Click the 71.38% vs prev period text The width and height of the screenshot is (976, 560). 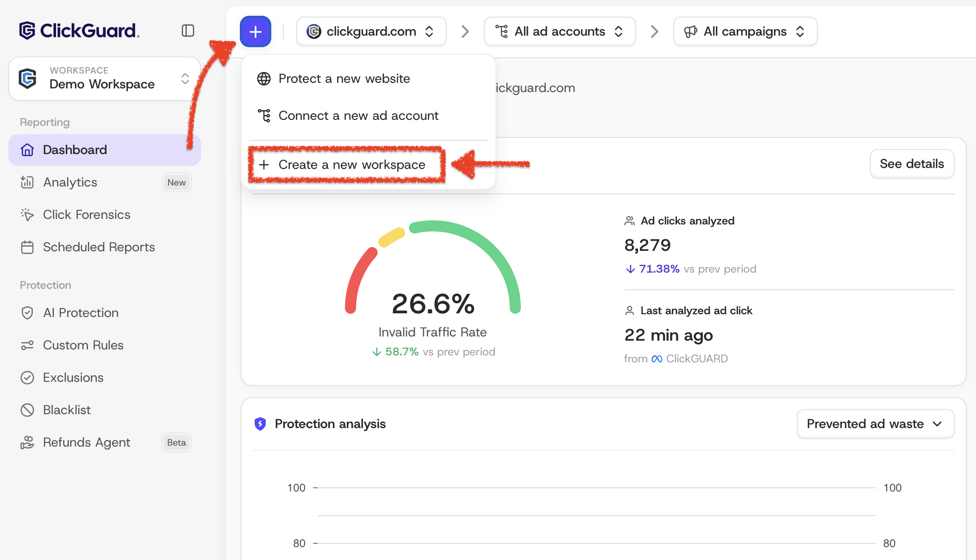click(x=691, y=269)
